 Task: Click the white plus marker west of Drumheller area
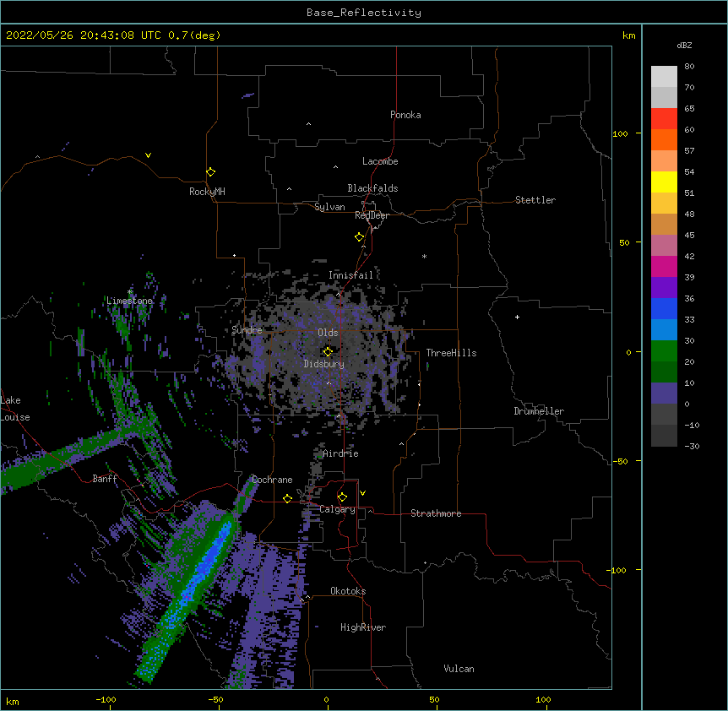click(517, 317)
